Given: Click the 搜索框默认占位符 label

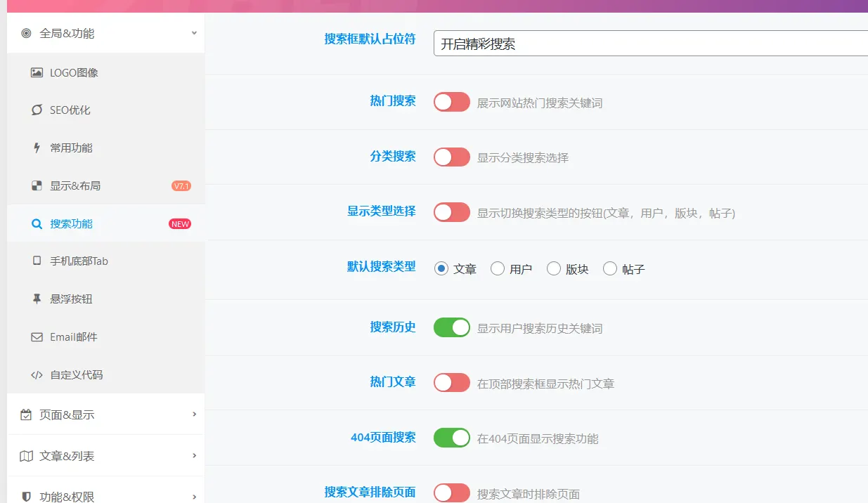Looking at the screenshot, I should pos(370,39).
